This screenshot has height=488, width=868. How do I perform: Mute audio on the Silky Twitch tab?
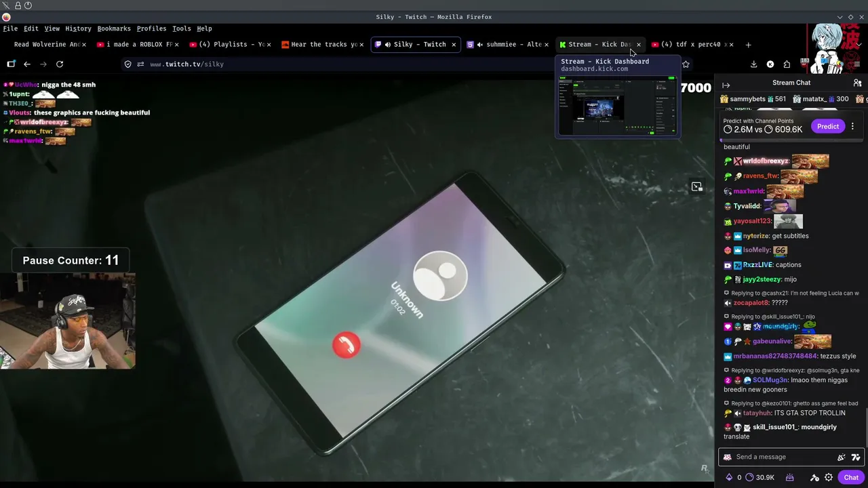pyautogui.click(x=387, y=45)
